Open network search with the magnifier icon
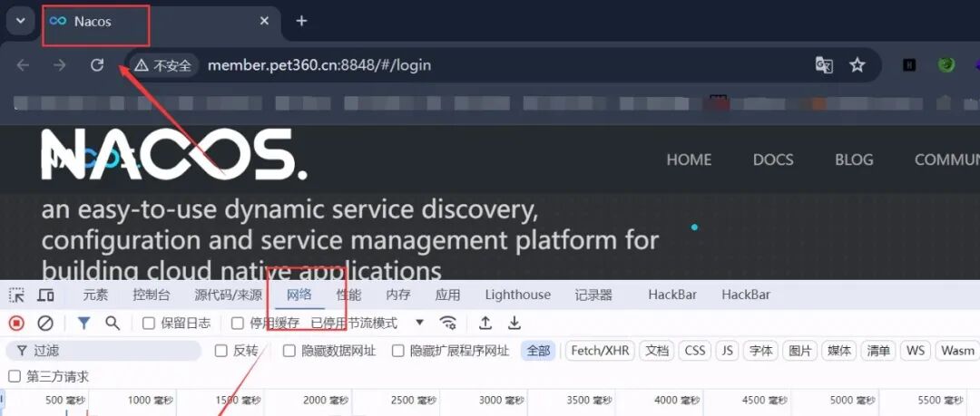980x416 pixels. pos(113,323)
